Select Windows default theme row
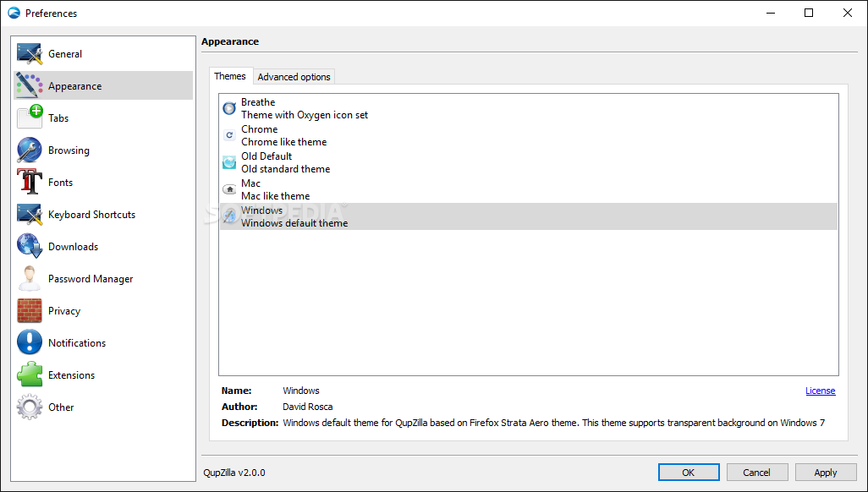This screenshot has height=492, width=868. (529, 217)
